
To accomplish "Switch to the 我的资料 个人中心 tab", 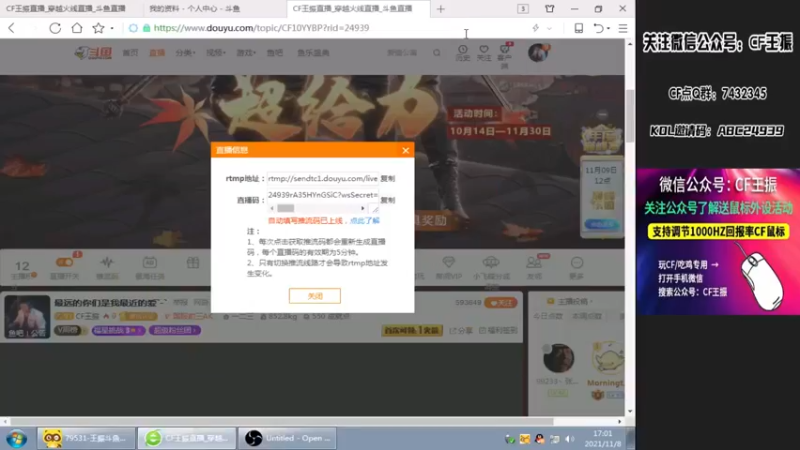I will point(214,9).
